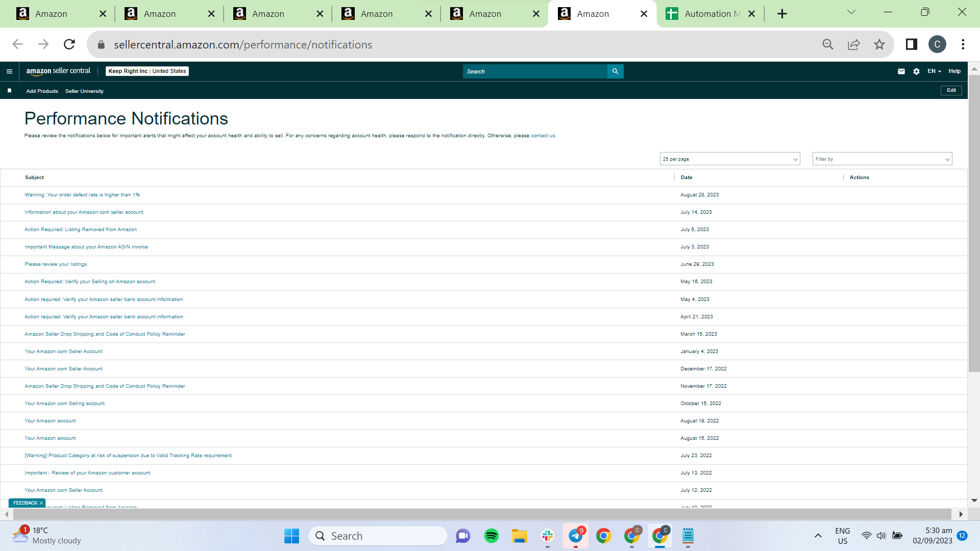The width and height of the screenshot is (980, 551).
Task: Open the order defect rate warning notification
Action: 82,195
